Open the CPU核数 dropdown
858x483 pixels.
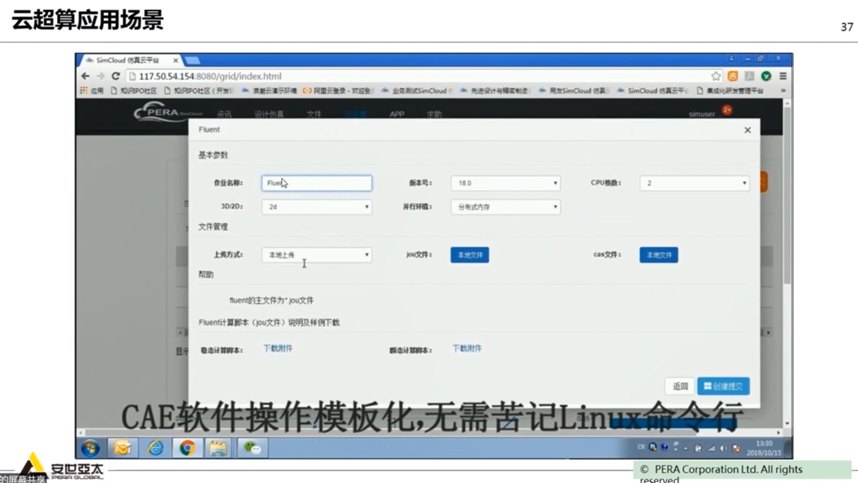tap(695, 183)
